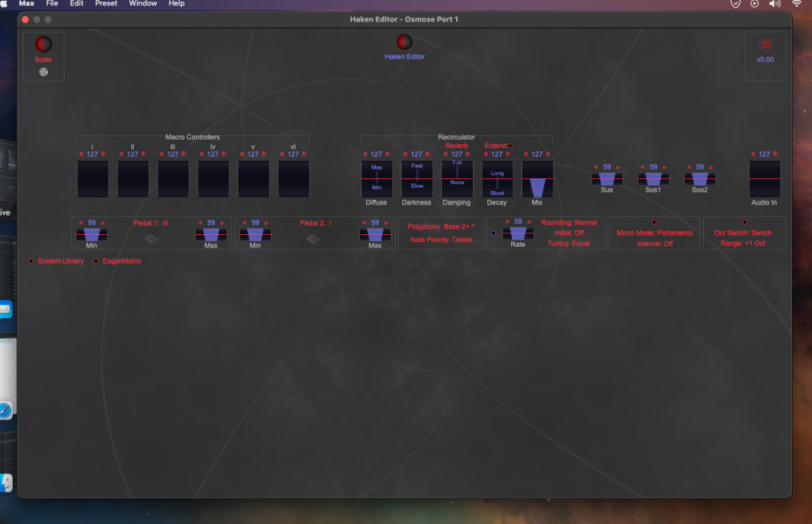Decrease Diffuse value with left arrow
This screenshot has height=524, width=812.
(365, 154)
